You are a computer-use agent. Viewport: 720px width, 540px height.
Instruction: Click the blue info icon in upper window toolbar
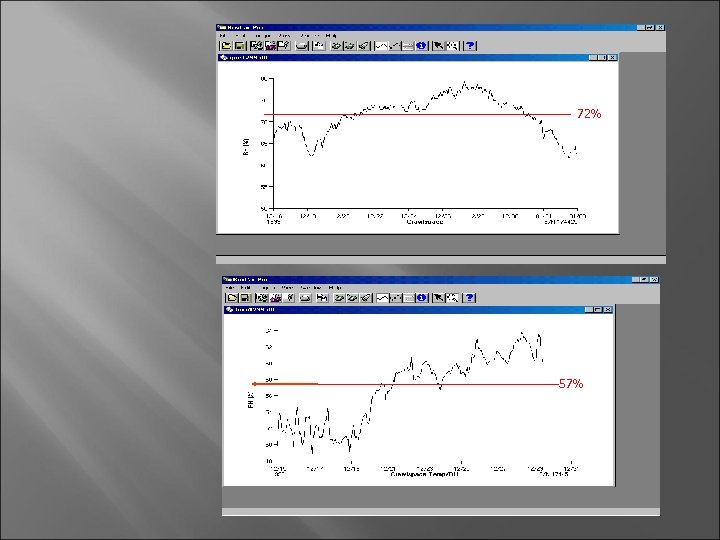coord(422,45)
